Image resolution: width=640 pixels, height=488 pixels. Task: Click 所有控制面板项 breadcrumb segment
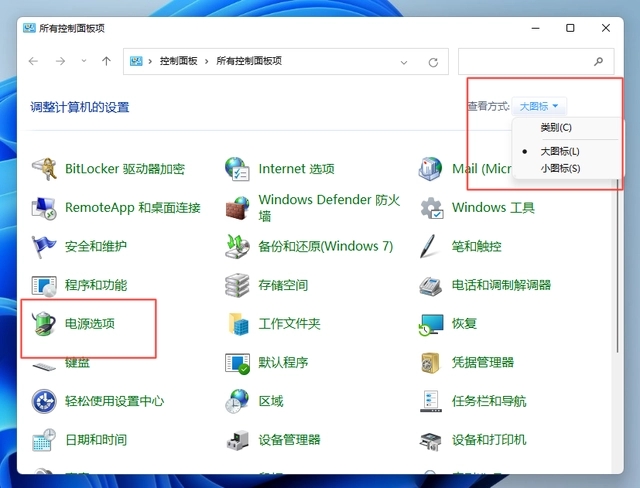click(x=249, y=61)
